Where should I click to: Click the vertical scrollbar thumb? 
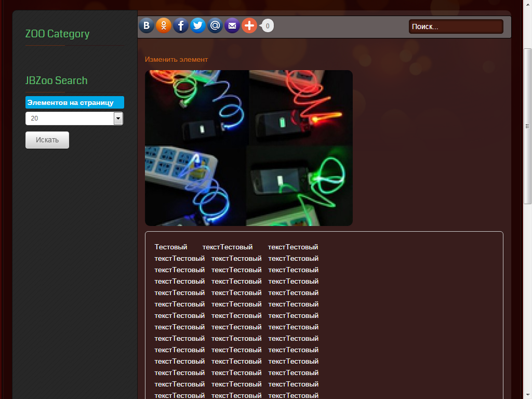point(527,126)
